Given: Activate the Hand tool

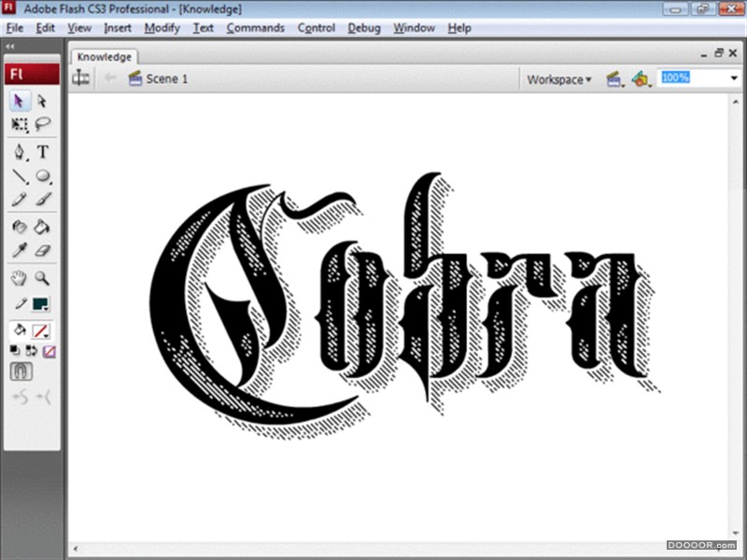Looking at the screenshot, I should coord(19,278).
